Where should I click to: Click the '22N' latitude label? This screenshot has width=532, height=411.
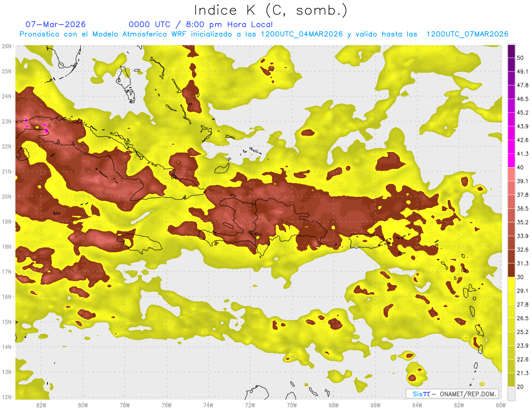[7, 146]
